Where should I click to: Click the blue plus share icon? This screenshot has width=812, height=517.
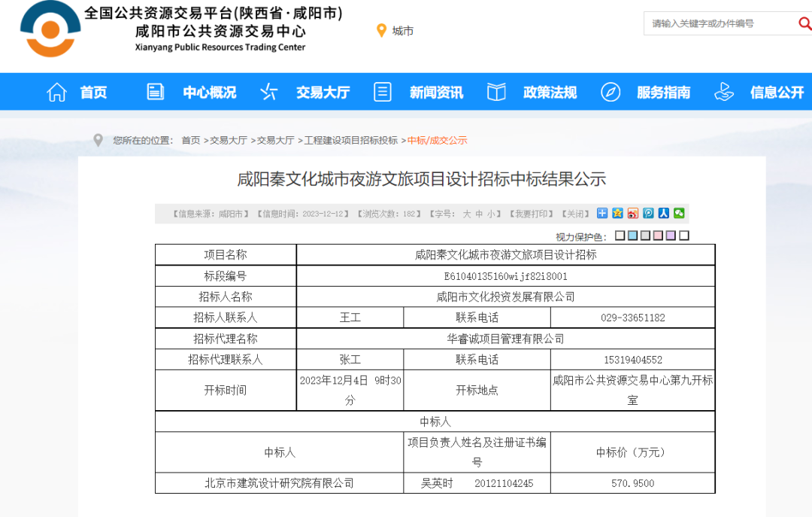601,213
